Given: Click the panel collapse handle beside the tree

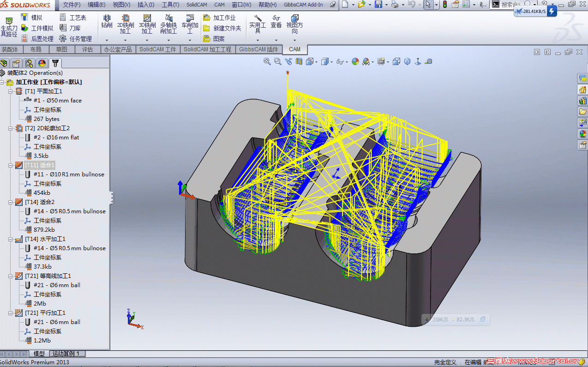Looking at the screenshot, I should point(112,198).
